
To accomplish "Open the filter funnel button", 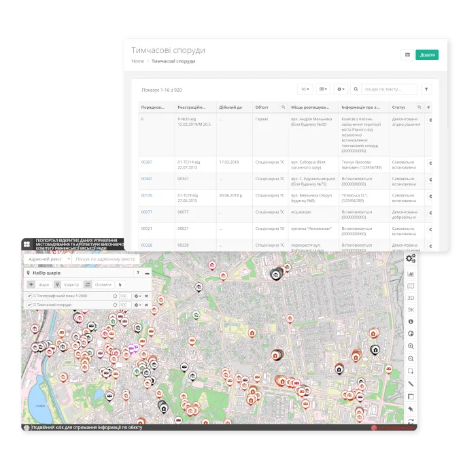I will click(x=426, y=89).
